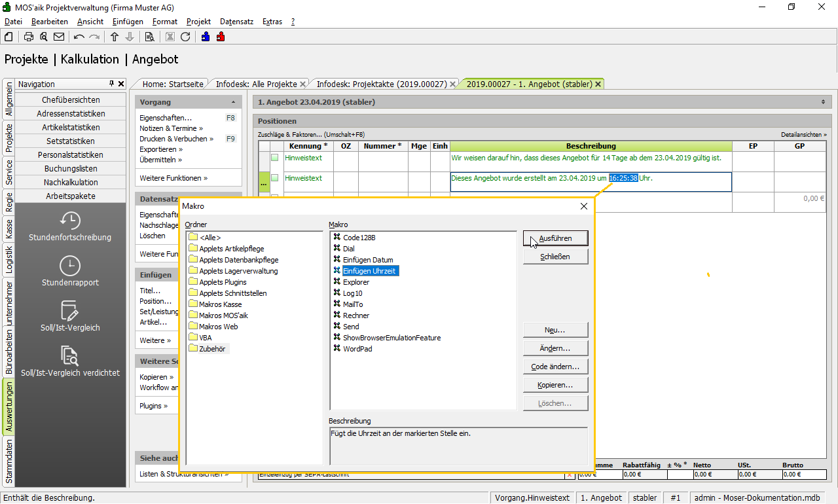Click the print icon in the toolbar
The height and width of the screenshot is (504, 838).
tap(29, 37)
